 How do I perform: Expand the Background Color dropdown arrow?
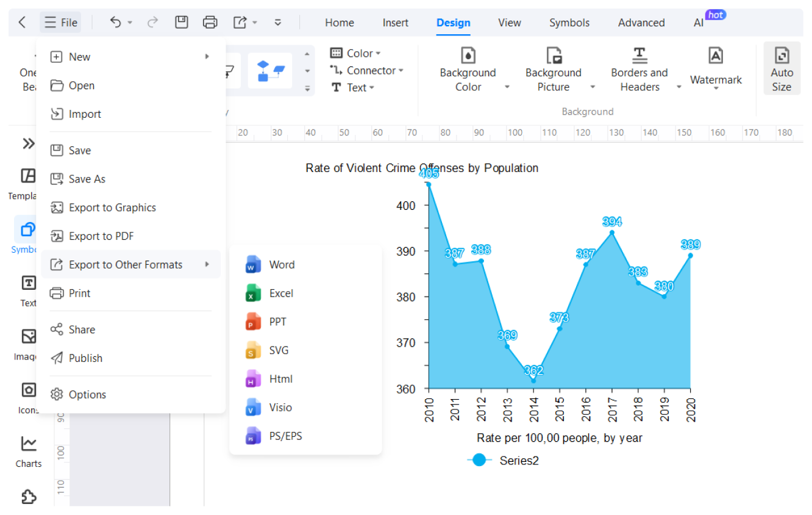click(x=507, y=87)
